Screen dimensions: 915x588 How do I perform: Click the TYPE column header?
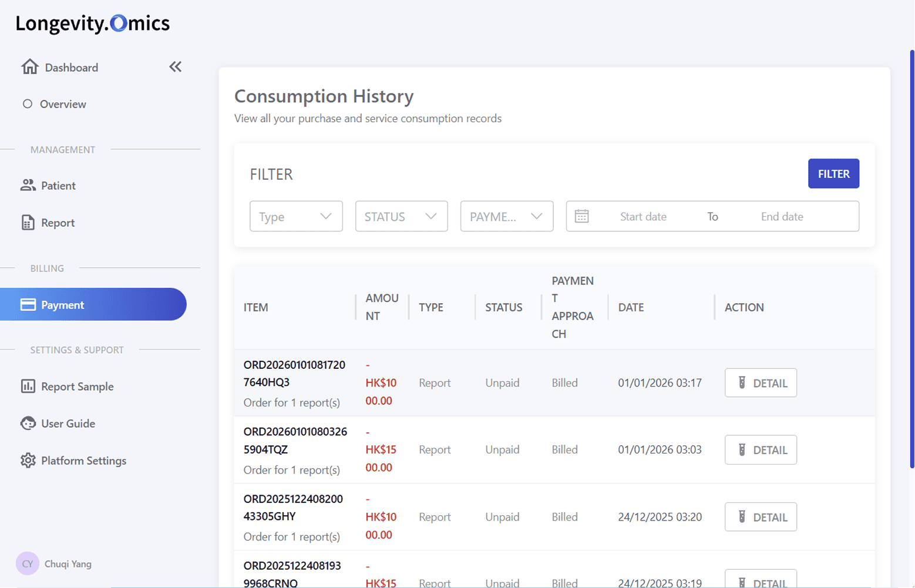click(431, 307)
